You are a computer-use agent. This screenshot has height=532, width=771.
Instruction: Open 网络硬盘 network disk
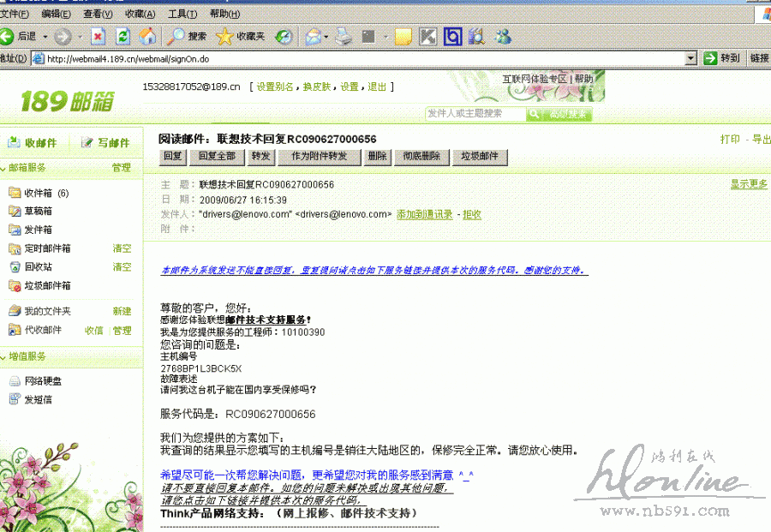pyautogui.click(x=42, y=381)
